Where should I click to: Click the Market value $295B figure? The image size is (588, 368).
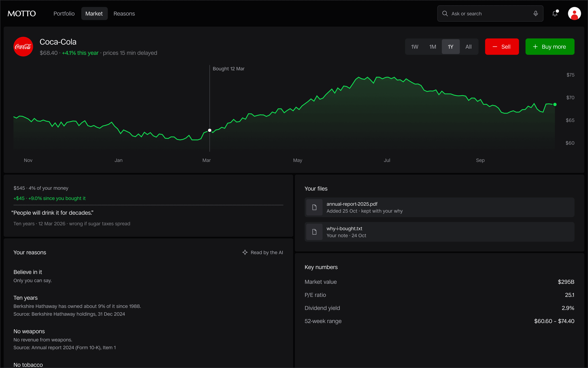566,282
